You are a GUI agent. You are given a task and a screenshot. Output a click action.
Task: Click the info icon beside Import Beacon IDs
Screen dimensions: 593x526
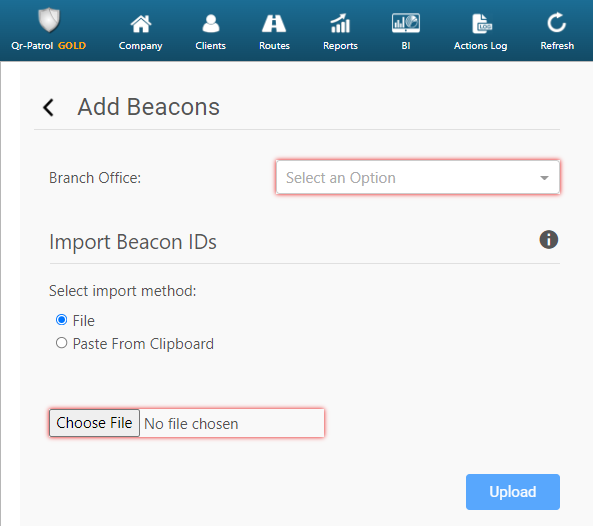pyautogui.click(x=548, y=240)
